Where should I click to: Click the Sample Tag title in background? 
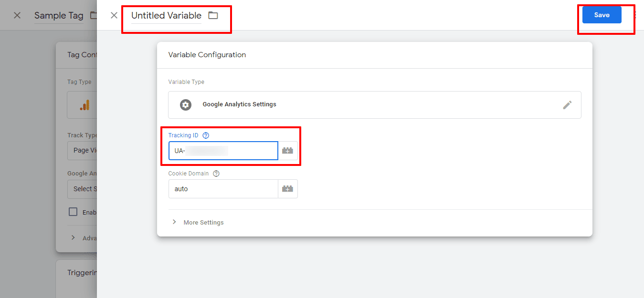(x=59, y=16)
